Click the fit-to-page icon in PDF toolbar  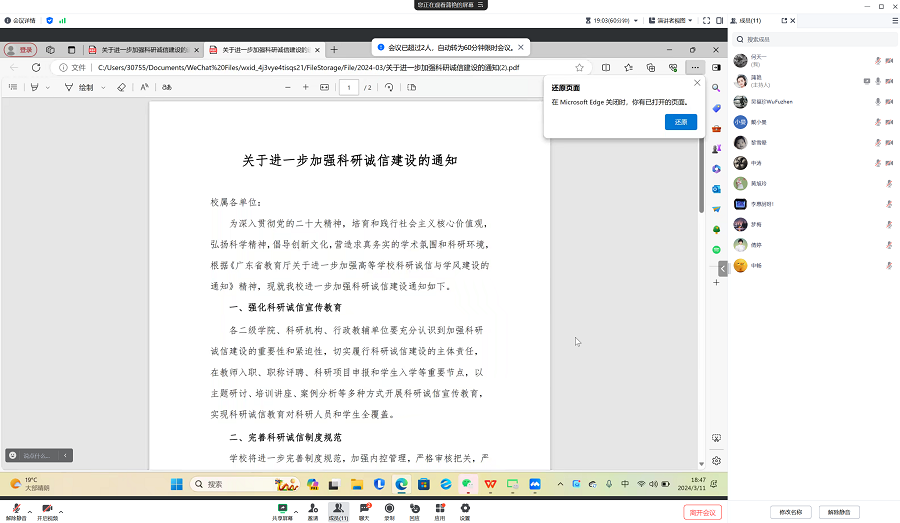(x=324, y=88)
